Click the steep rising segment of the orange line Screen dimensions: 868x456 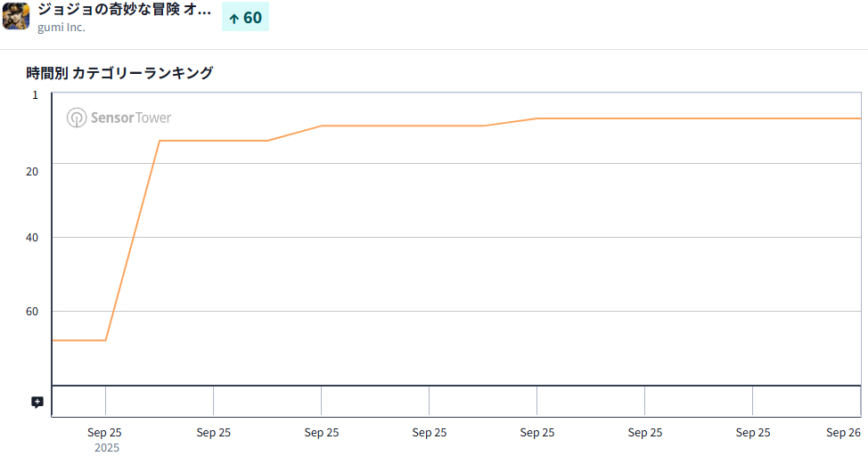133,240
